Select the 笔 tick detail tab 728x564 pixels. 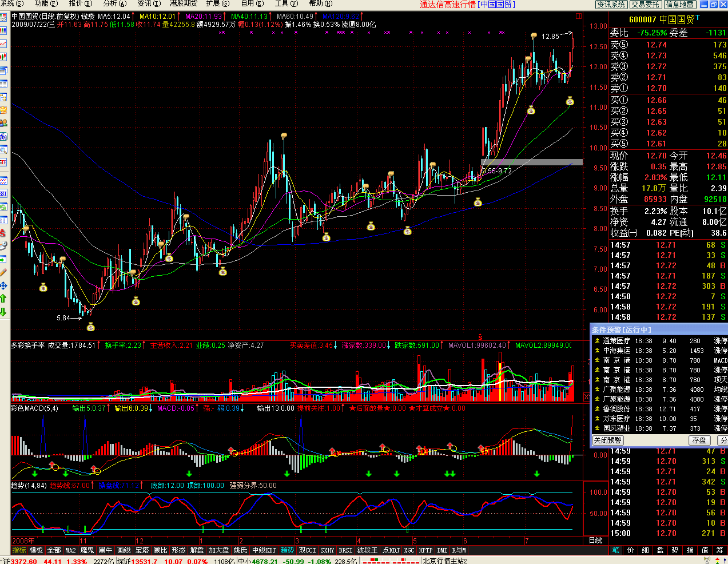pyautogui.click(x=615, y=550)
